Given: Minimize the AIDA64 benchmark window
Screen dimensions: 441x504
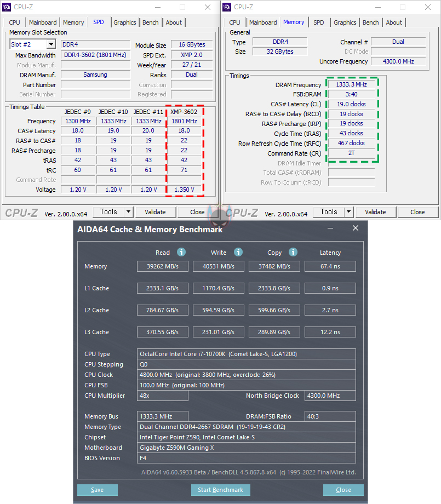Looking at the screenshot, I should click(x=330, y=228).
